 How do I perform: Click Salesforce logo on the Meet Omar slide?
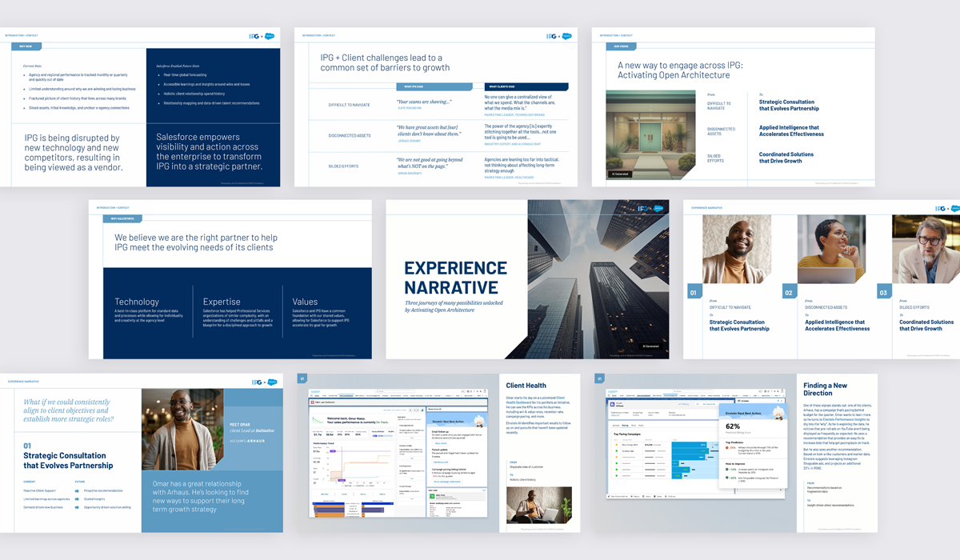coord(272,382)
